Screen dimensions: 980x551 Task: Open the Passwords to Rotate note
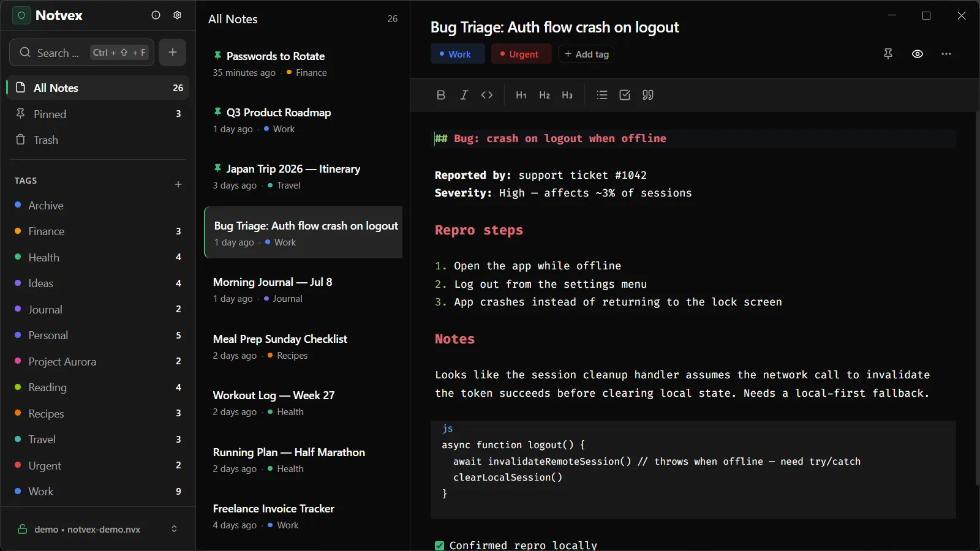(x=303, y=64)
